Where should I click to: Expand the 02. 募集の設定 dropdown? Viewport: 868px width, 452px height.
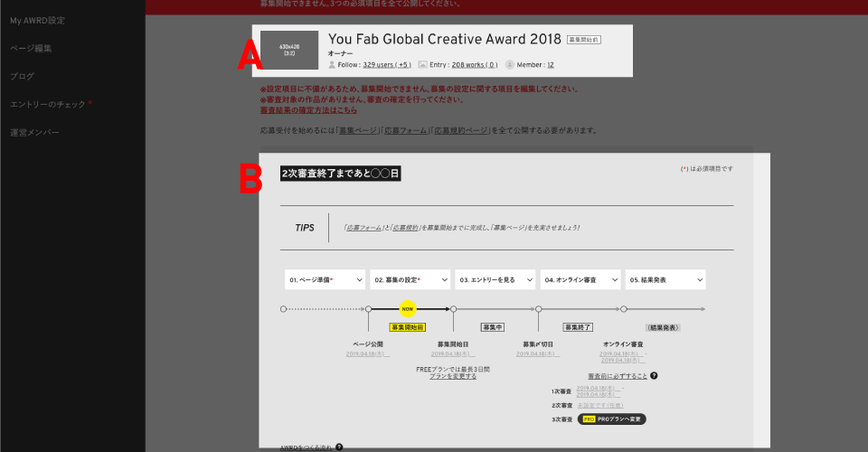[x=410, y=279]
